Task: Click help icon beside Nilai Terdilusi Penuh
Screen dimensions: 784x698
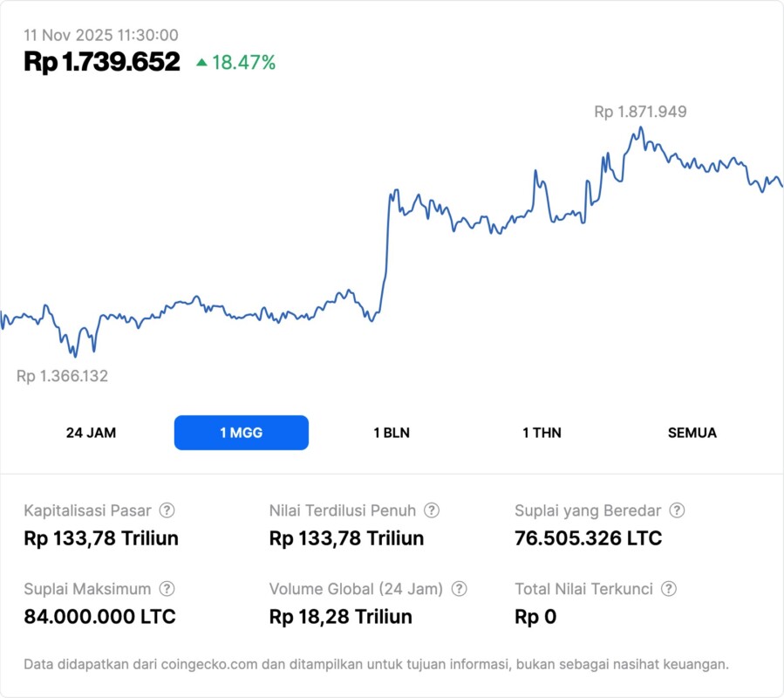Action: 432,510
